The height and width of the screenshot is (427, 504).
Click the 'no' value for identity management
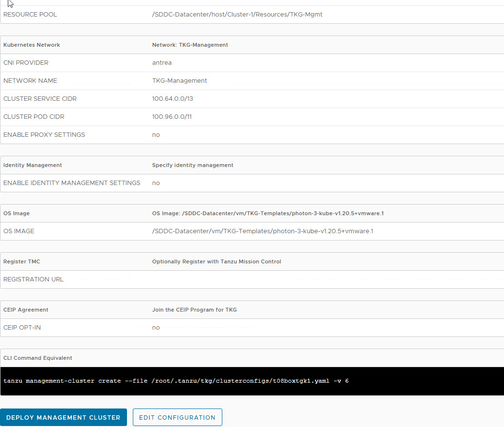[x=156, y=183]
